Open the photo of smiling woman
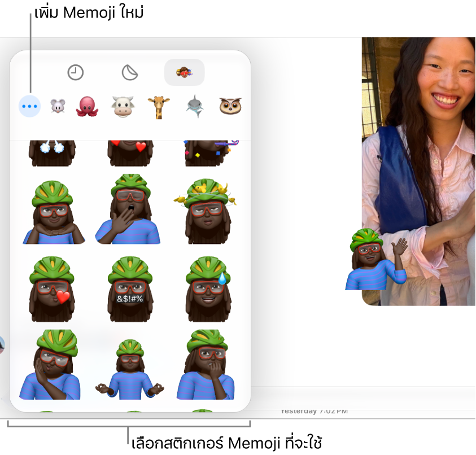Screen dimensions: 476x455 click(419, 171)
